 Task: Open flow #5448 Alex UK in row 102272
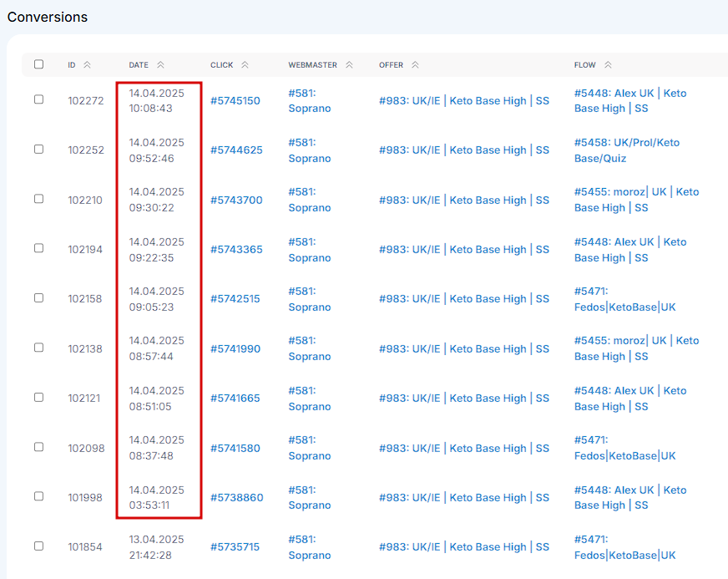click(x=630, y=101)
